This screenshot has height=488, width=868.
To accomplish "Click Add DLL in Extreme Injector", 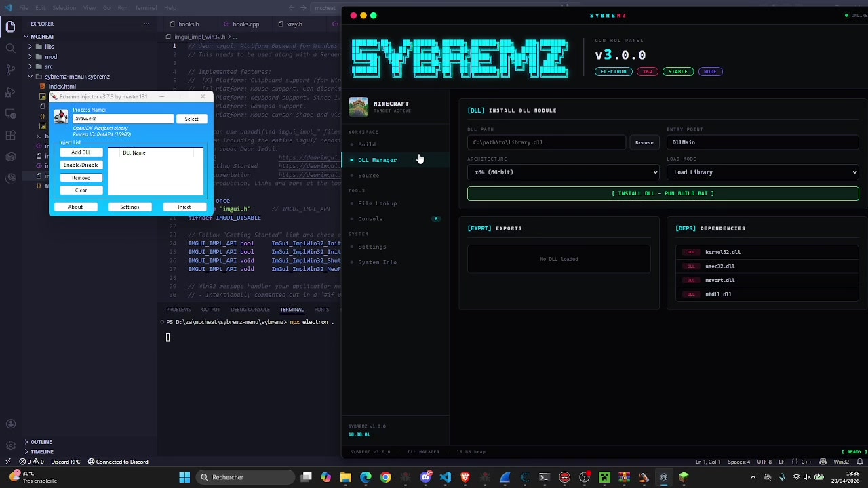I will point(81,152).
